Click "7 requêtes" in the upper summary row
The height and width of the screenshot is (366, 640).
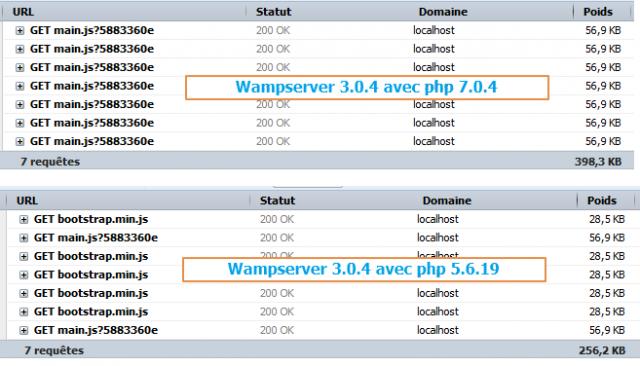(x=50, y=162)
